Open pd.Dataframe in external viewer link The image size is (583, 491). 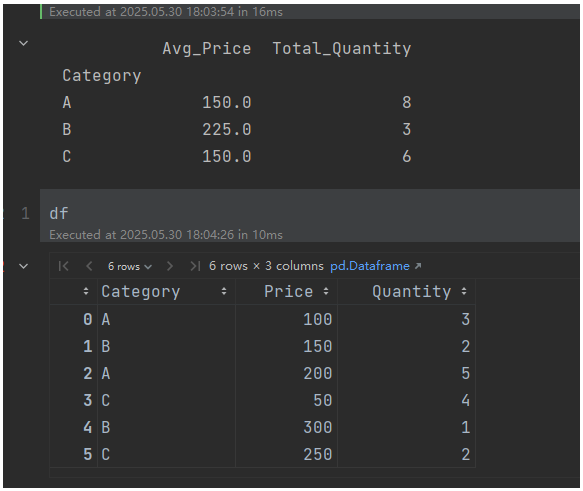click(x=376, y=266)
